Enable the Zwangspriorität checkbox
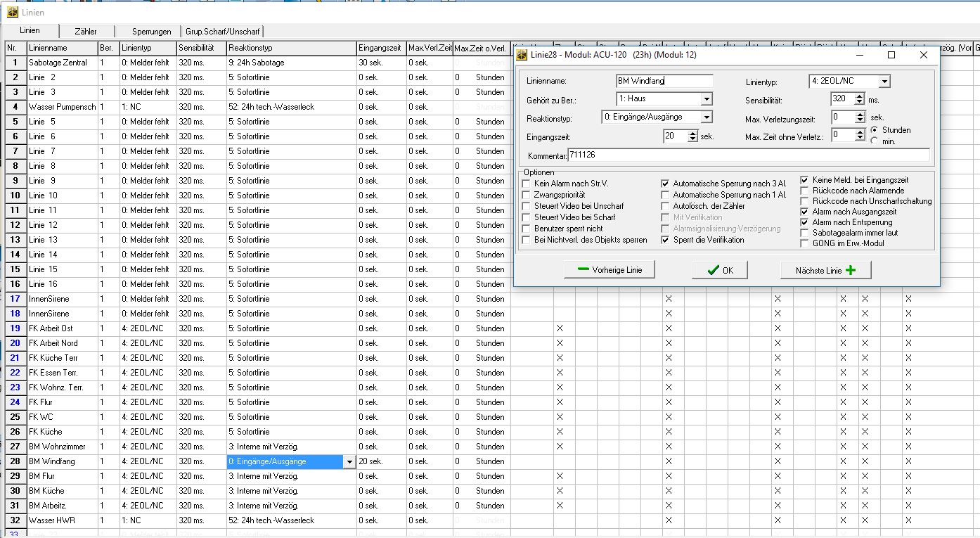The image size is (980, 538). [527, 195]
